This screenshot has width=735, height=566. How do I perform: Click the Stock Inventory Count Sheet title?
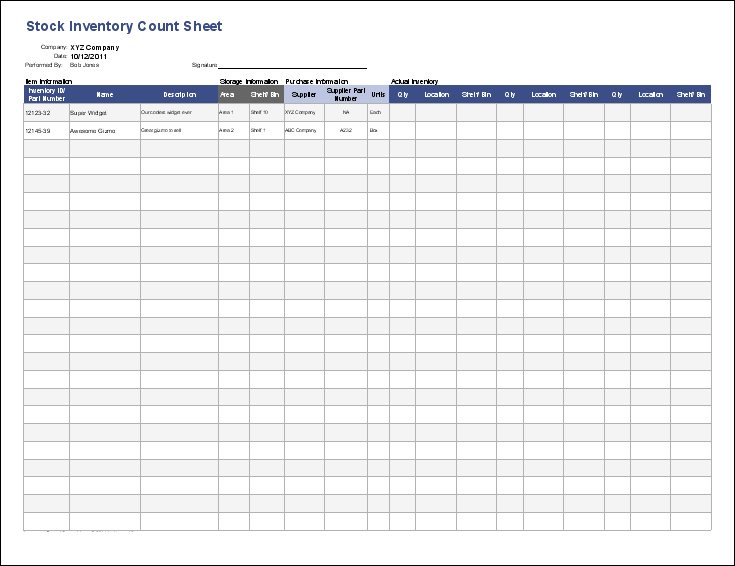pos(124,27)
